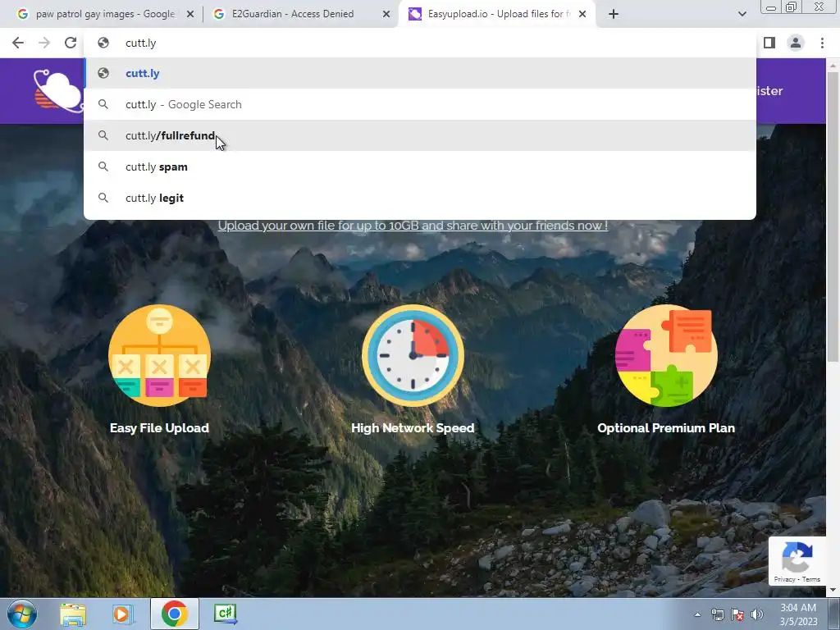The width and height of the screenshot is (840, 630).
Task: Click the page scrollbar down arrow
Action: 833,590
